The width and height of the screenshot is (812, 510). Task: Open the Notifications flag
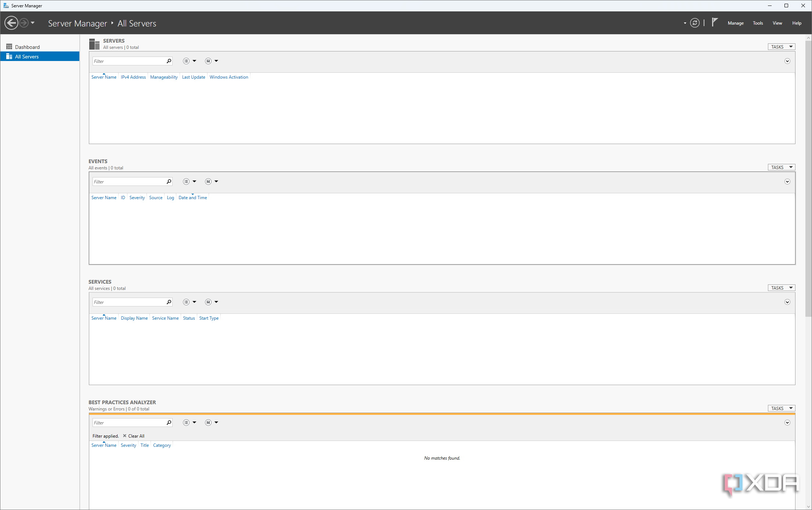click(x=714, y=22)
